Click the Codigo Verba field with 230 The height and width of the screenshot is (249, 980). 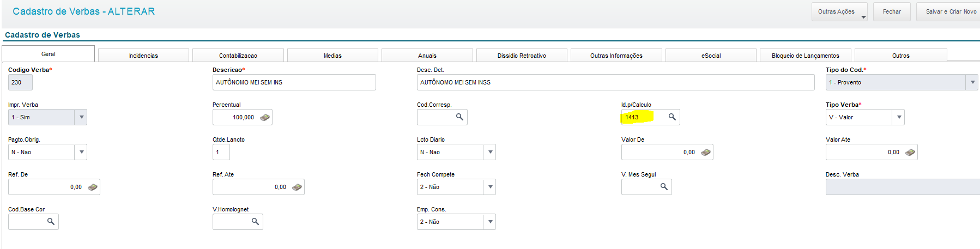point(20,82)
